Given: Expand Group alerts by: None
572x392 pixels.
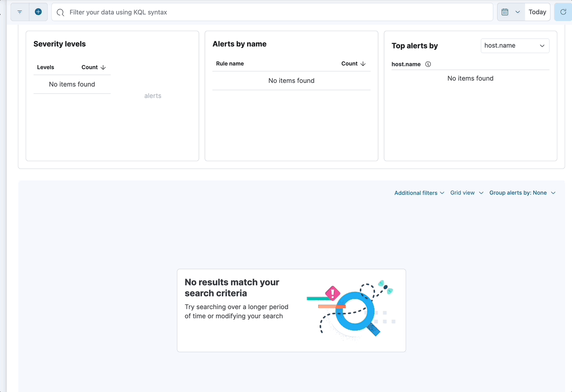Looking at the screenshot, I should coord(522,193).
